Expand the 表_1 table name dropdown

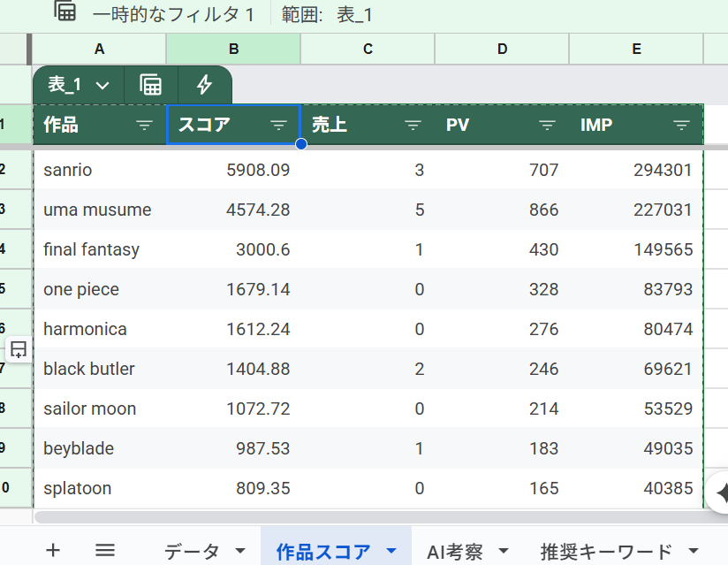click(x=102, y=86)
